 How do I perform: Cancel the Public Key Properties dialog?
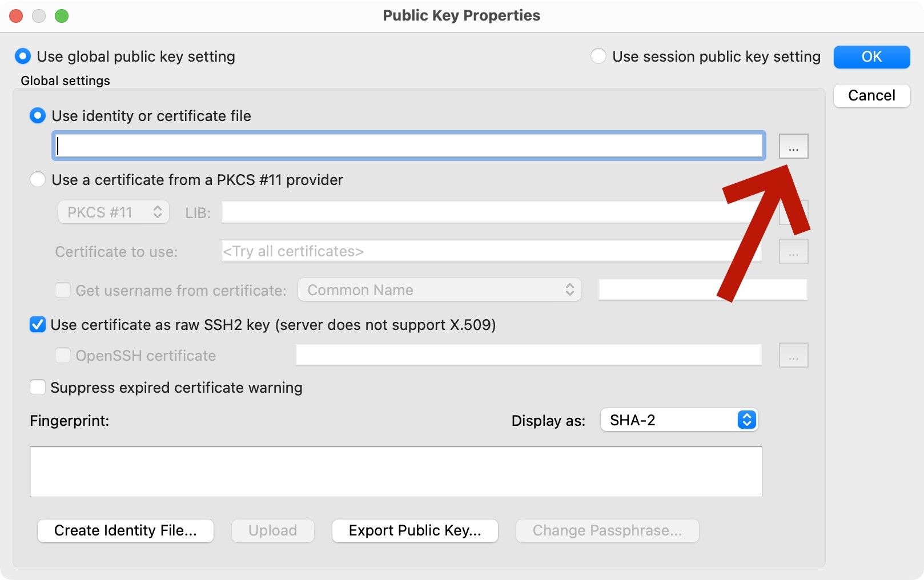pos(871,95)
